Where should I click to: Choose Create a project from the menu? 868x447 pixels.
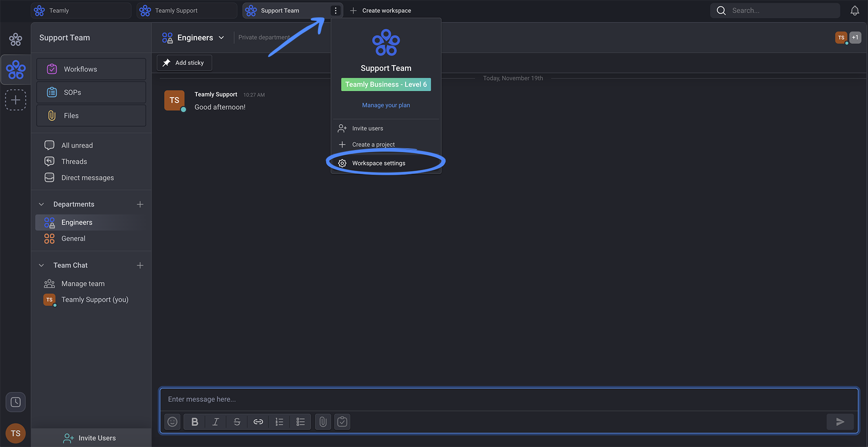(x=386, y=145)
